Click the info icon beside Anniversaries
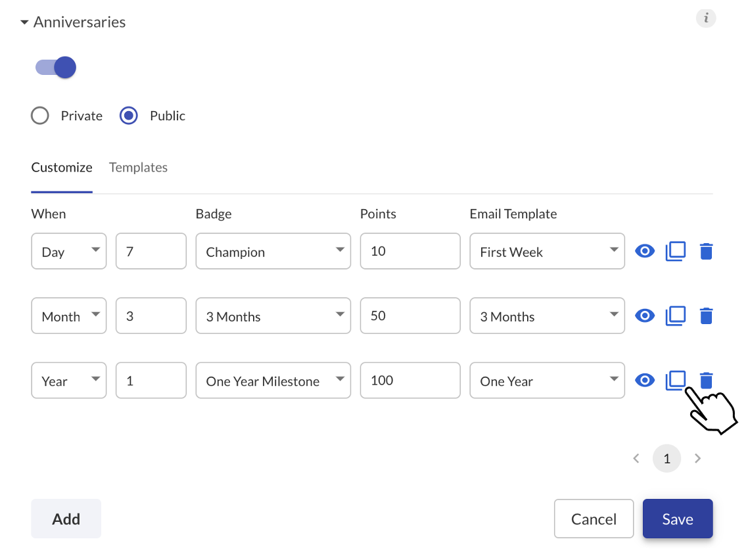The width and height of the screenshot is (748, 560). tap(705, 18)
